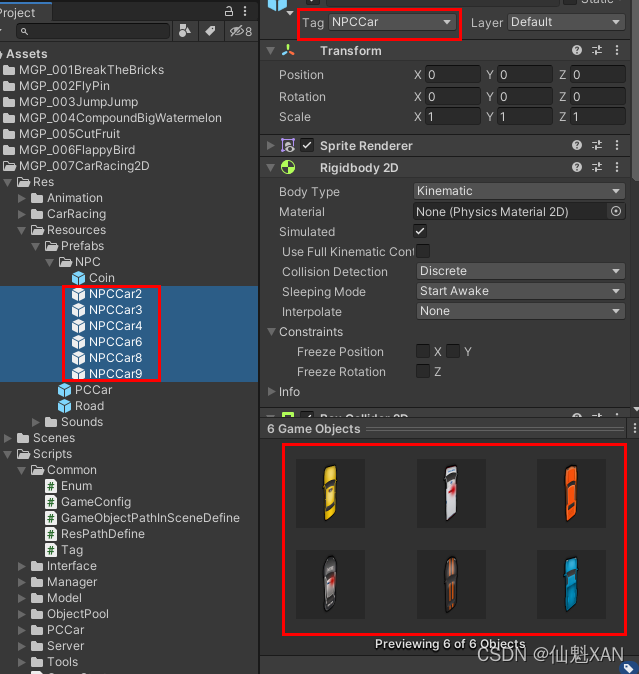The width and height of the screenshot is (639, 674).
Task: Open Transform component three-dot menu
Action: coord(617,50)
